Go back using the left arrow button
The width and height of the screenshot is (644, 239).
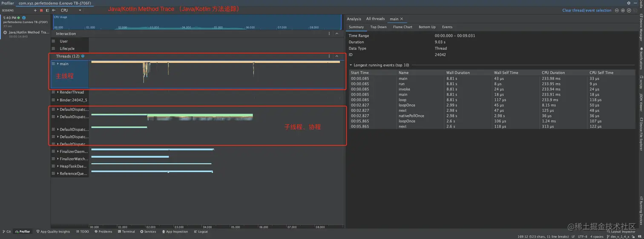[x=54, y=10]
